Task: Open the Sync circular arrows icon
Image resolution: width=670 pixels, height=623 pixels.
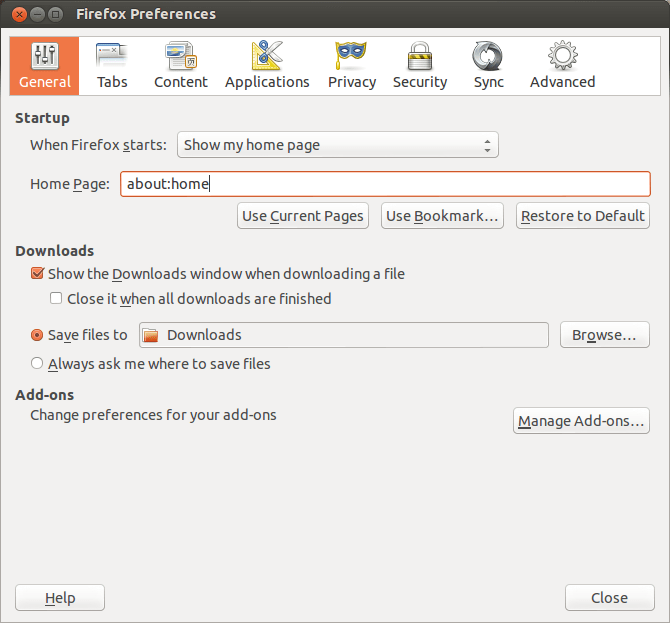Action: (488, 56)
